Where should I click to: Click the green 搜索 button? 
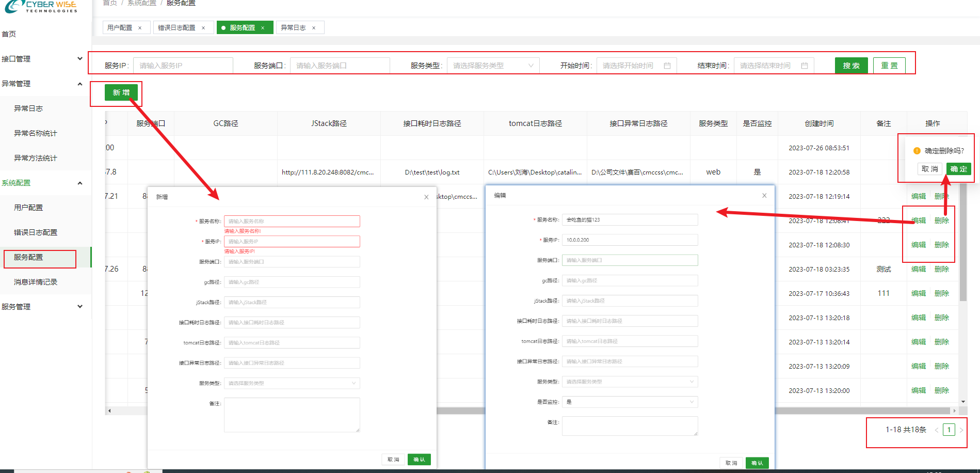click(851, 66)
